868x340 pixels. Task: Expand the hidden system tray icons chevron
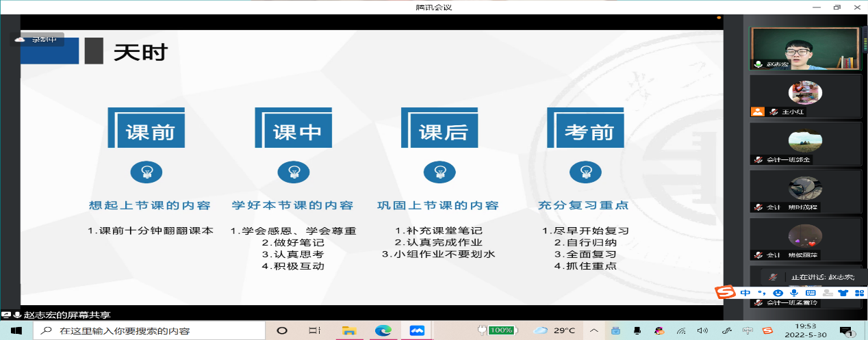593,330
